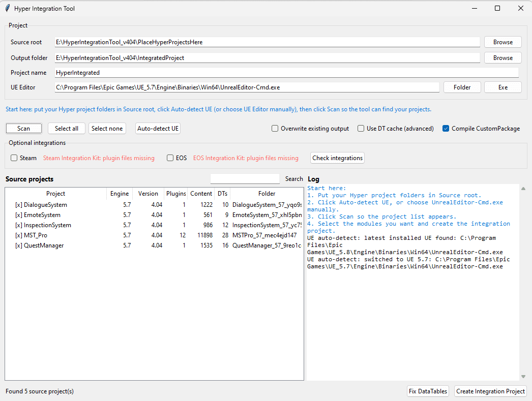Toggle the [x] InspectionSystem project row
The image size is (532, 401).
155,225
